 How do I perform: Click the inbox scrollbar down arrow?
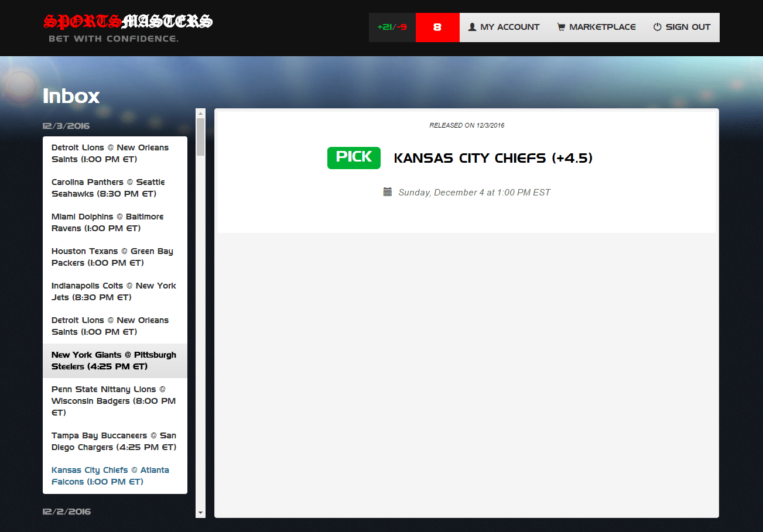[x=201, y=513]
